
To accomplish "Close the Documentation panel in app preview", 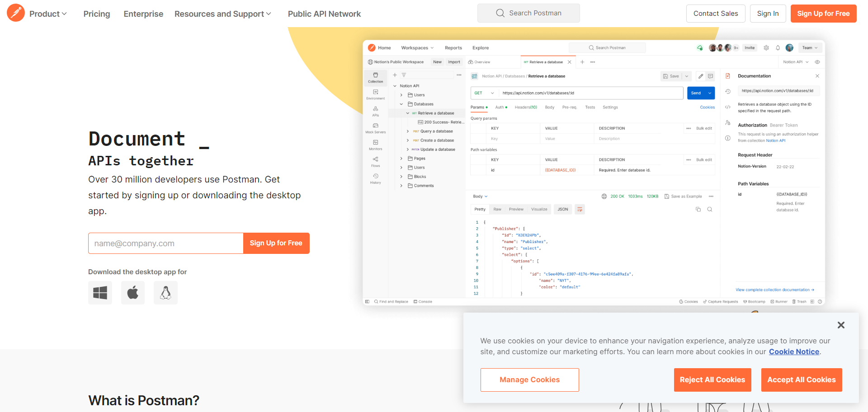I will click(x=817, y=76).
